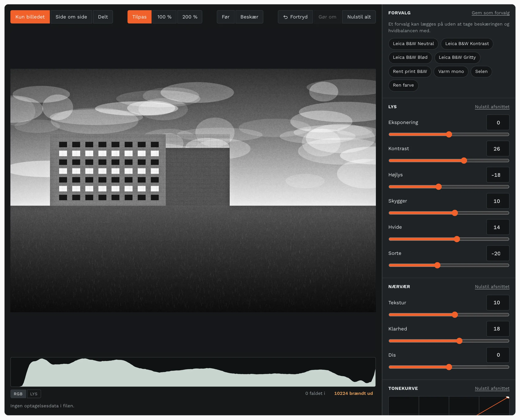The image size is (520, 420).
Task: Click the Sorte value field showing -20
Action: tap(498, 253)
